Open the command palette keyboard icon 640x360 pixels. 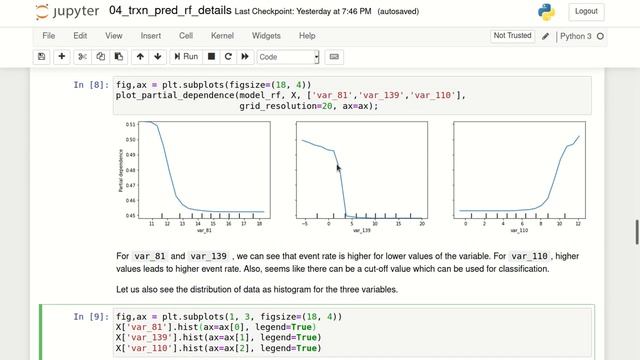[334, 57]
